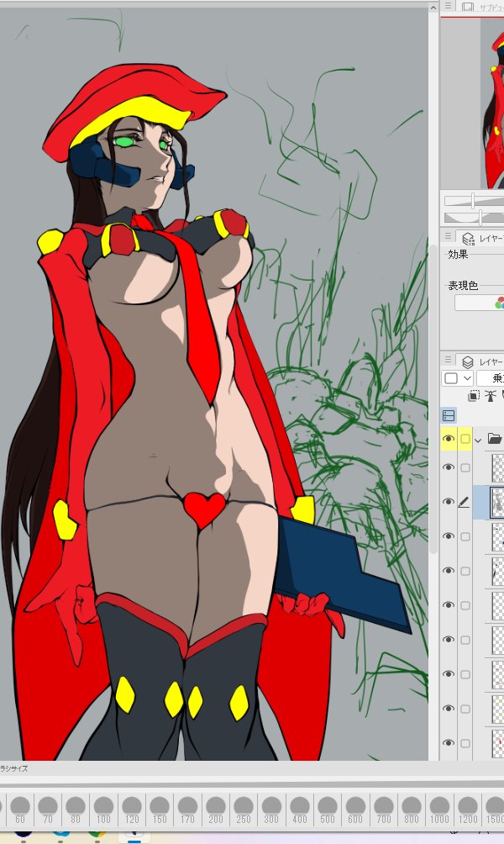Click the ラシサイズ brush size panel label
Screen dimensions: 504x844
coord(14,768)
